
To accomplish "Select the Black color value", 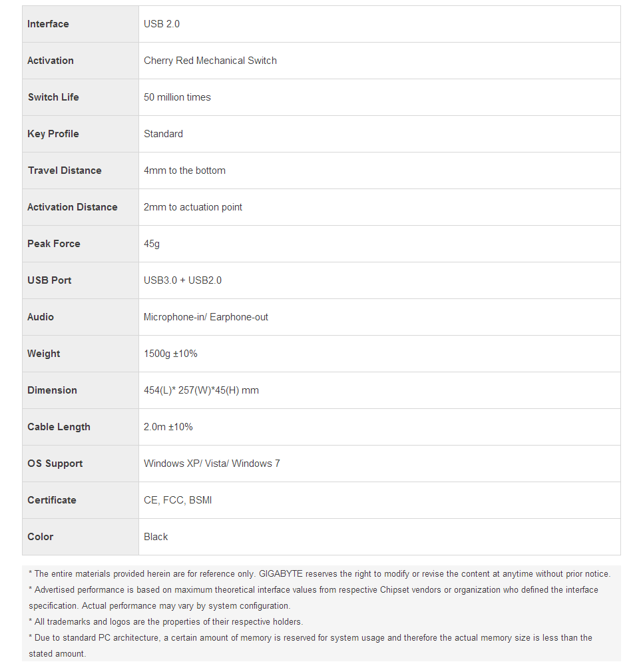I will click(x=156, y=537).
